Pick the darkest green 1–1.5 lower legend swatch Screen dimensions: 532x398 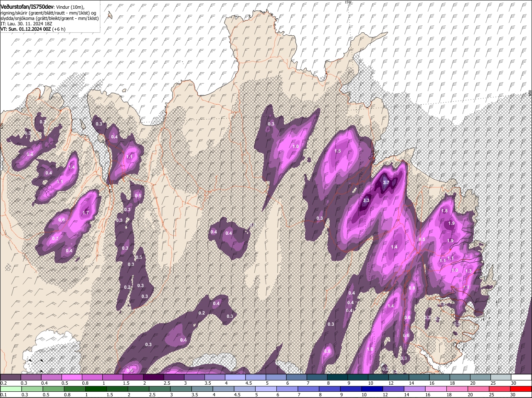coord(97,389)
